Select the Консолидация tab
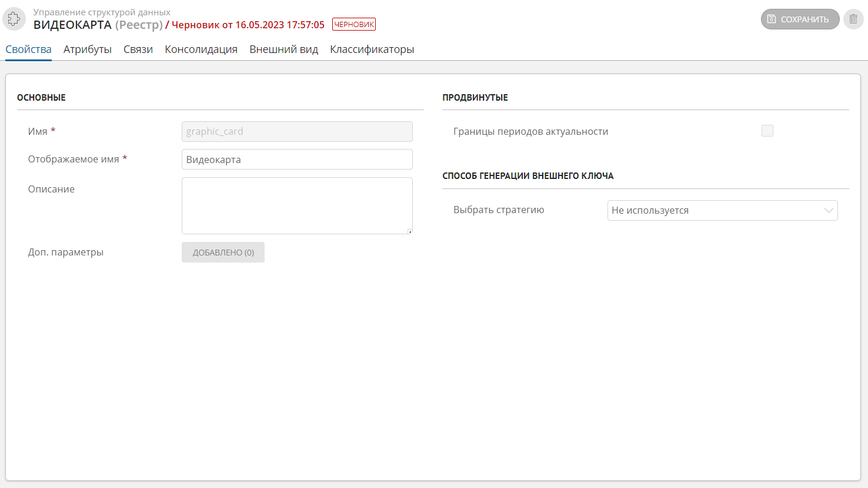The width and height of the screenshot is (868, 488). coord(201,49)
